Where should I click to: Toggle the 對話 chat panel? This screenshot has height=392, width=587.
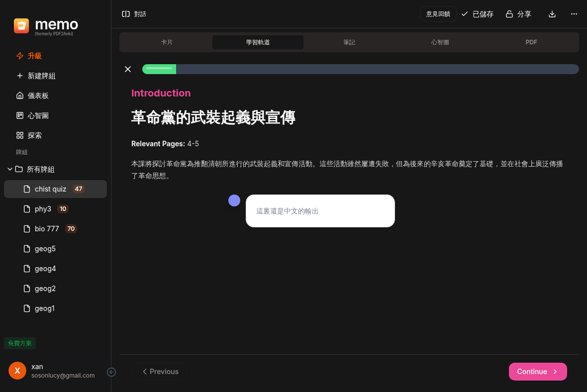tap(134, 14)
